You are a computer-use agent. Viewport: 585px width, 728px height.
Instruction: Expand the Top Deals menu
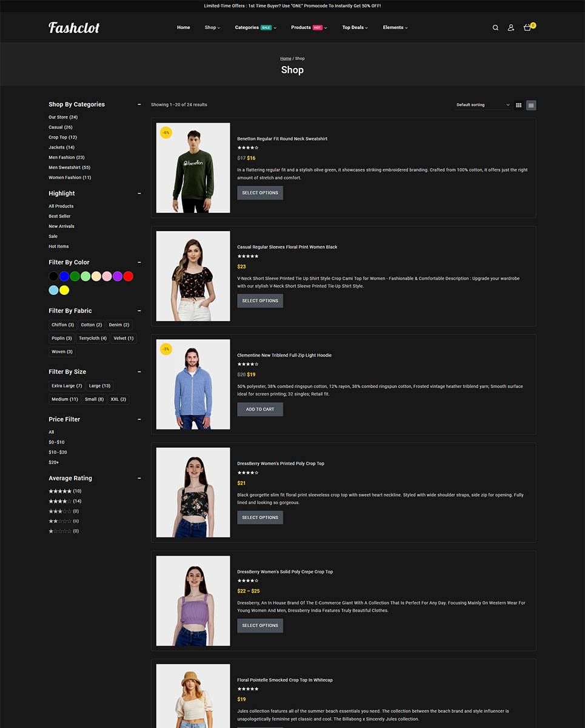[x=355, y=27]
